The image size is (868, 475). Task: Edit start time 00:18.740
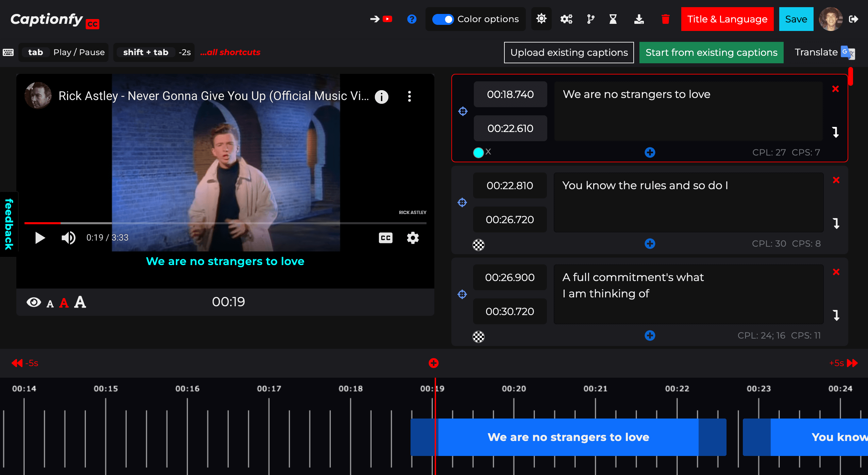coord(510,94)
